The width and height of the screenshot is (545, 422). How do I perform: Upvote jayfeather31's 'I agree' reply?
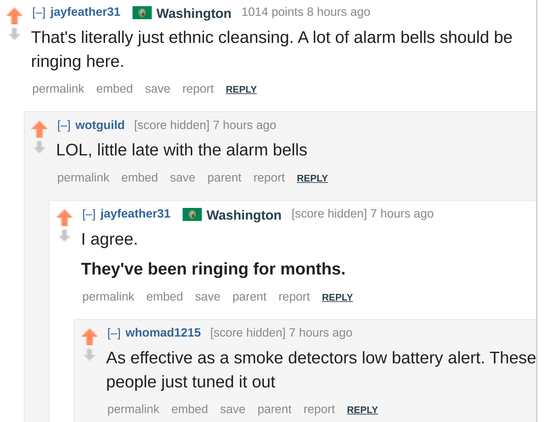click(64, 218)
